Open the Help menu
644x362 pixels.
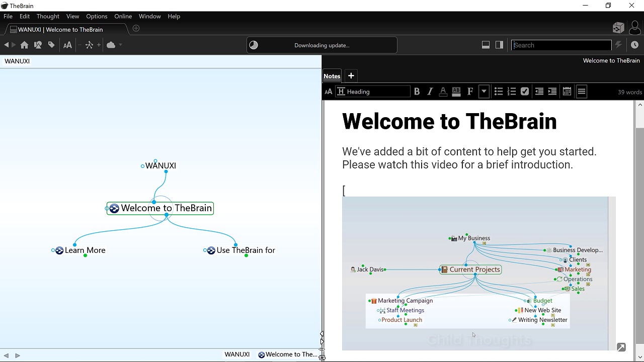click(174, 16)
